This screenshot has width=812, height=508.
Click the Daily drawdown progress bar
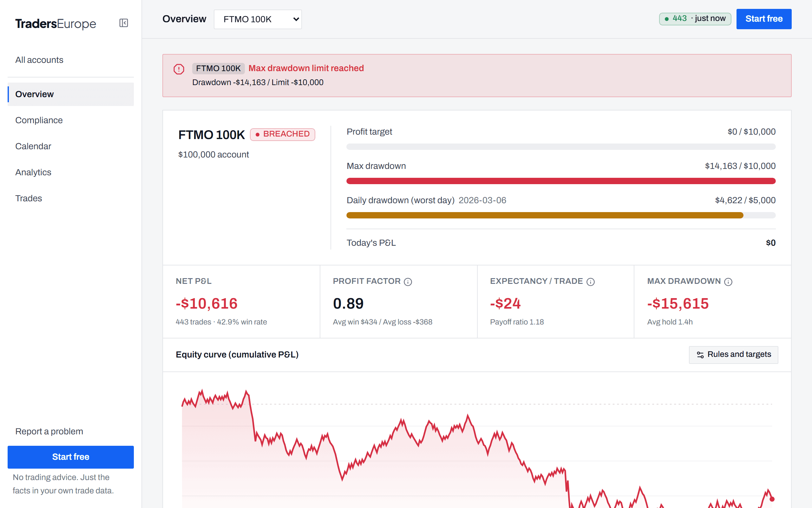(x=561, y=215)
